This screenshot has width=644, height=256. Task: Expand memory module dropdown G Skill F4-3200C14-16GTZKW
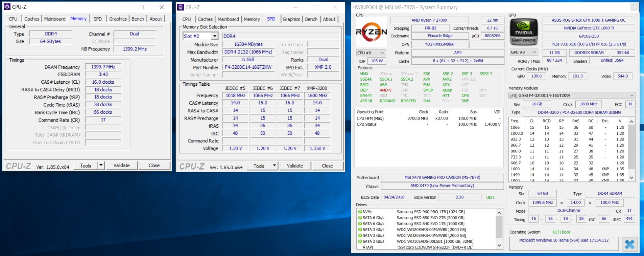[x=572, y=95]
